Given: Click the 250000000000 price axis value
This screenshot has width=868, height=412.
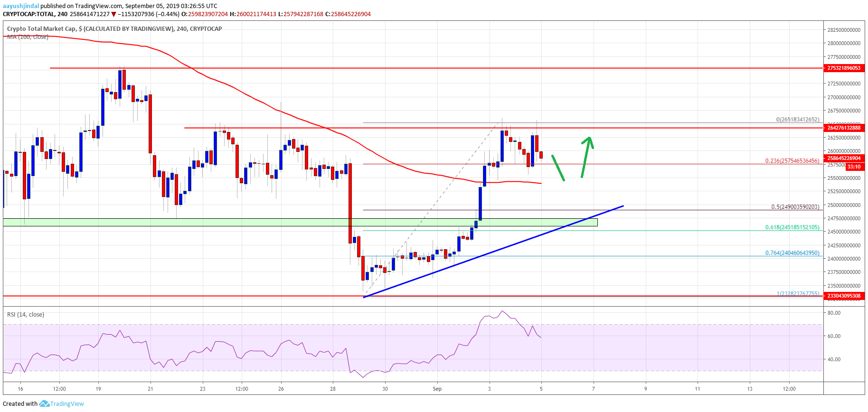Looking at the screenshot, I should pyautogui.click(x=844, y=205).
